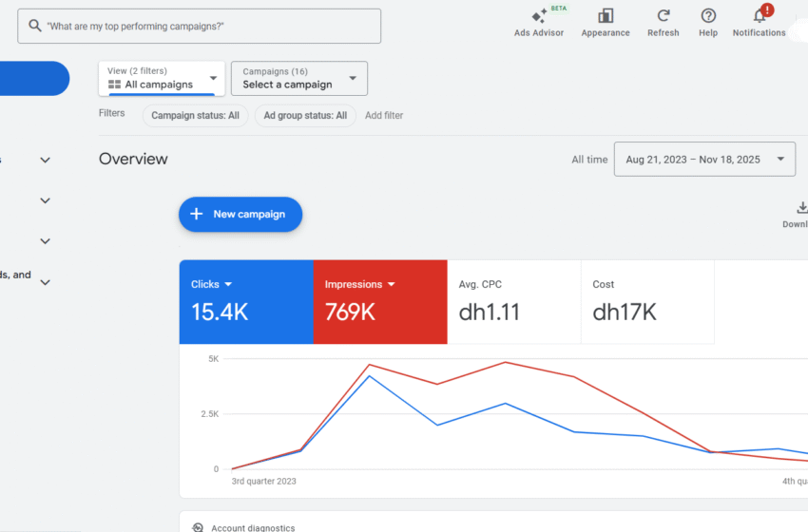Viewport: 808px width, 532px height.
Task: Open the Help icon
Action: (x=708, y=16)
